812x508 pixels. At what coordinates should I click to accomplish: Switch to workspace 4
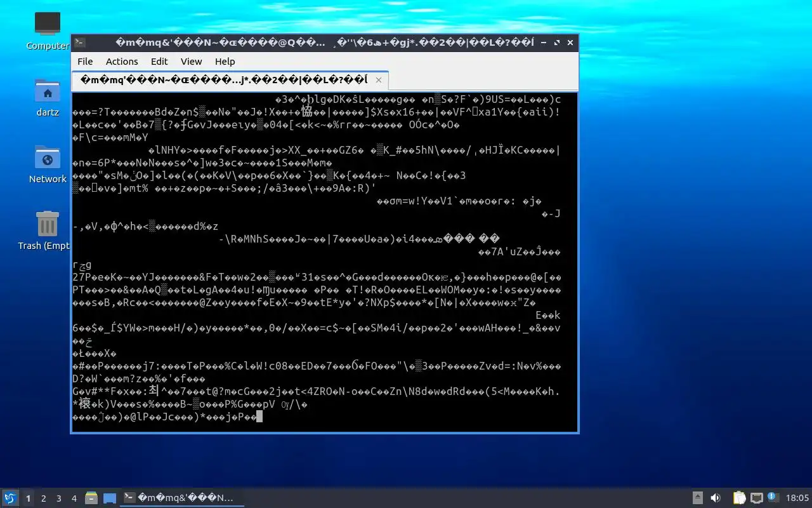tap(74, 498)
